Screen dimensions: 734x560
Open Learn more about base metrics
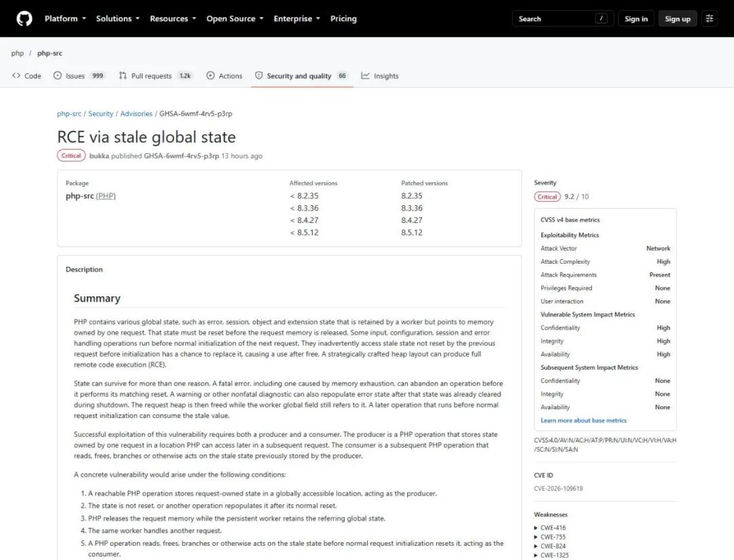[x=583, y=421]
